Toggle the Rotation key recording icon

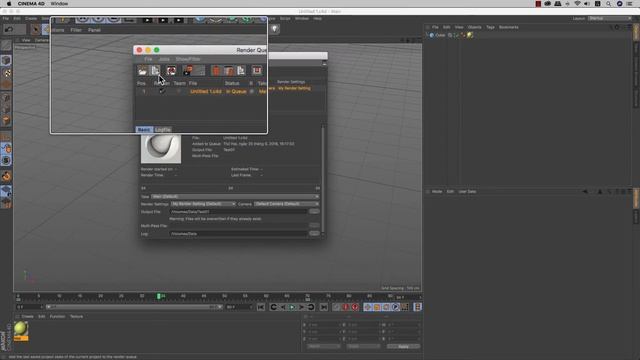(386, 307)
